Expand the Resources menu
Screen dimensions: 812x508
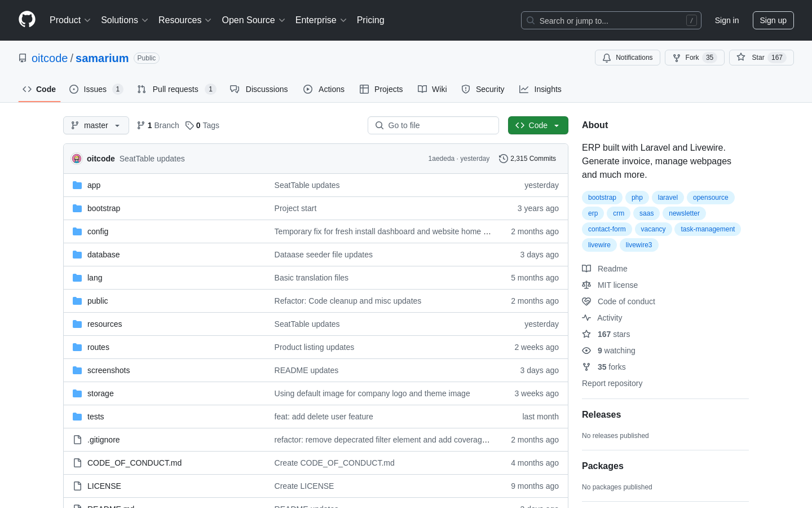(x=185, y=20)
